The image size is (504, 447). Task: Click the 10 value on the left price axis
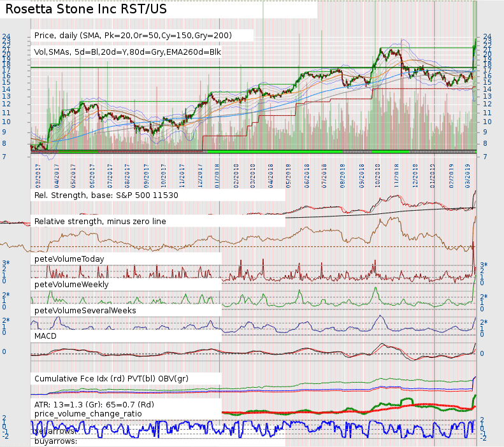click(x=6, y=122)
